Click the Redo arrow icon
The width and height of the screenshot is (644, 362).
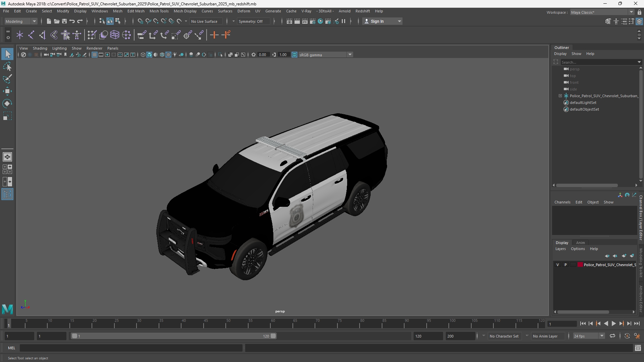(x=80, y=21)
